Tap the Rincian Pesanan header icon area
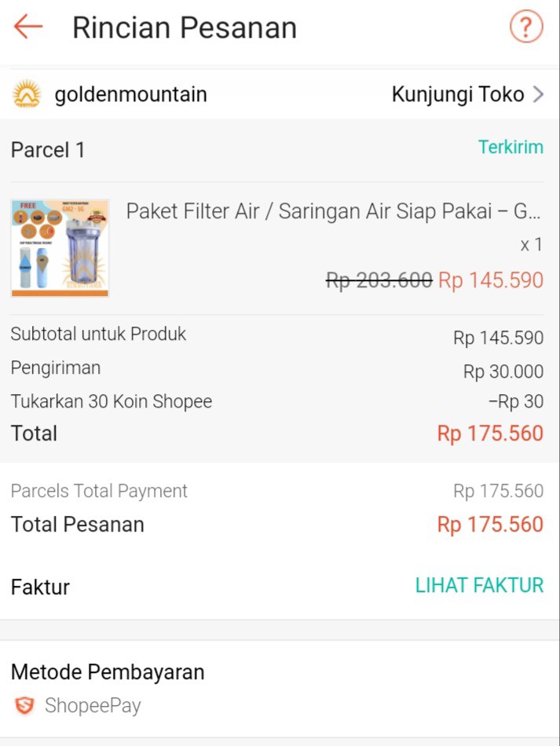The image size is (560, 746). click(x=185, y=27)
